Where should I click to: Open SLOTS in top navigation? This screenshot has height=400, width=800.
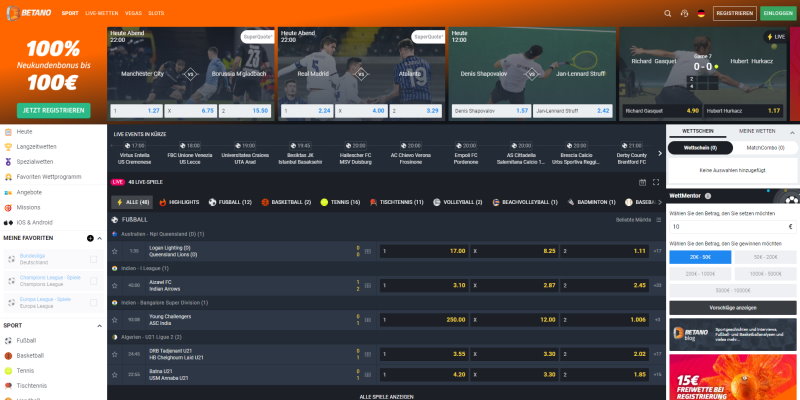pos(156,13)
